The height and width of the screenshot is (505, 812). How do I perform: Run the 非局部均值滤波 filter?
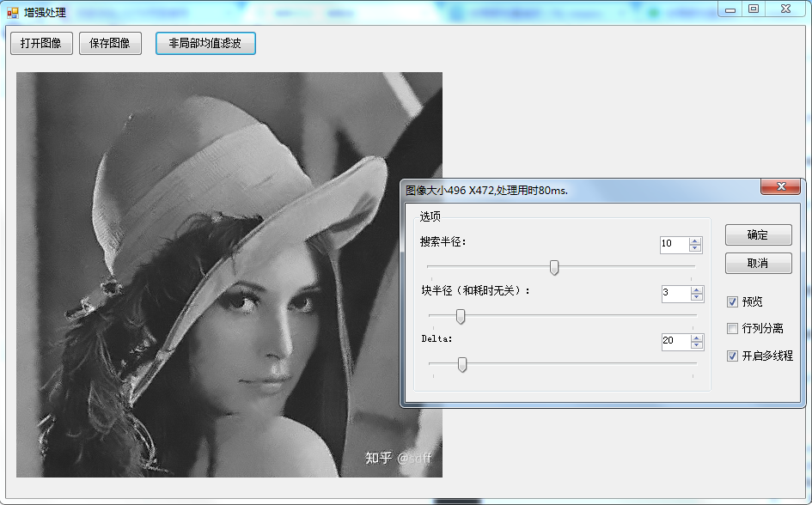pyautogui.click(x=205, y=44)
